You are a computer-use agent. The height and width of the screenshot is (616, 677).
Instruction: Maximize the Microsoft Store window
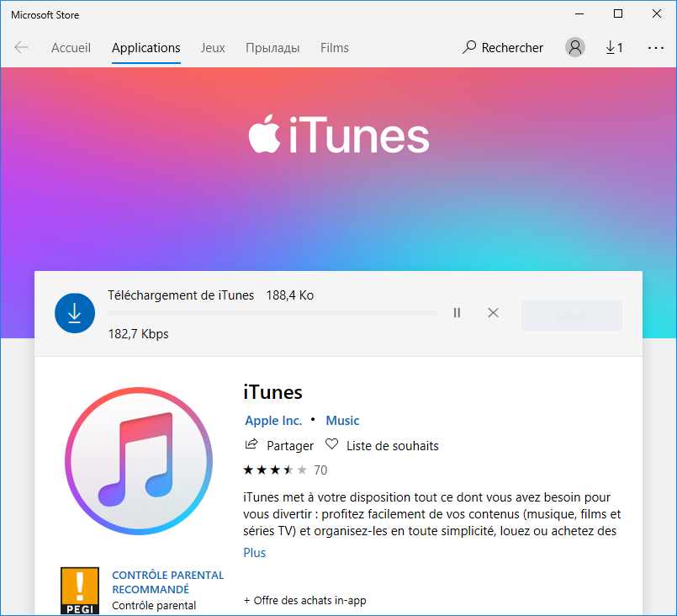tap(618, 13)
